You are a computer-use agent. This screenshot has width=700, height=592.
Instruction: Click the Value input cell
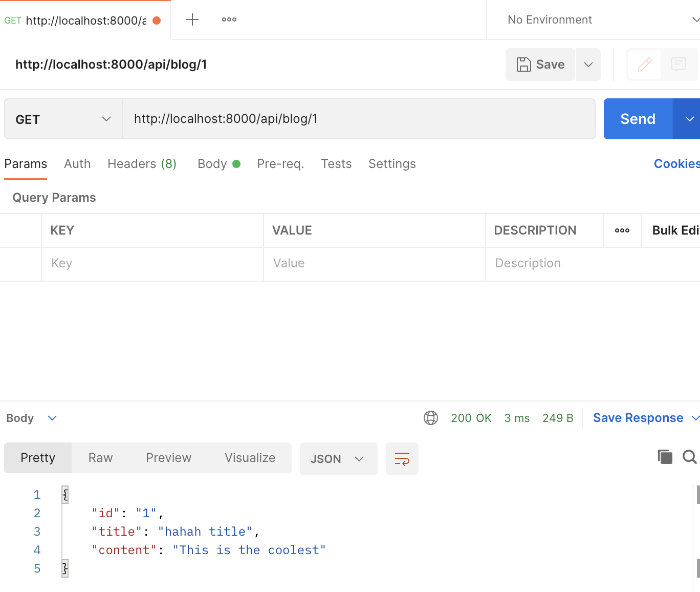click(375, 264)
